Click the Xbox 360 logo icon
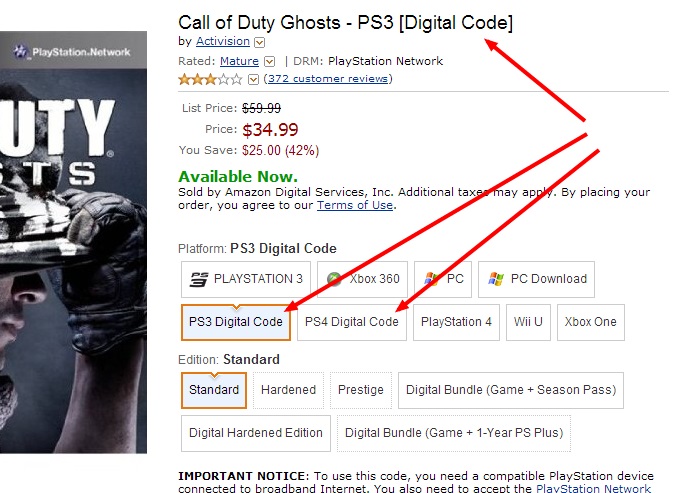 pos(335,279)
